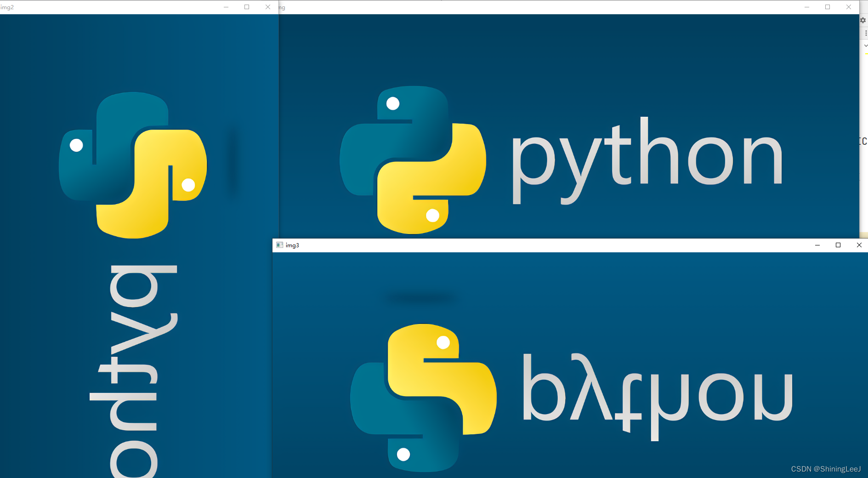Open the vertical three-dot options menu

(866, 34)
